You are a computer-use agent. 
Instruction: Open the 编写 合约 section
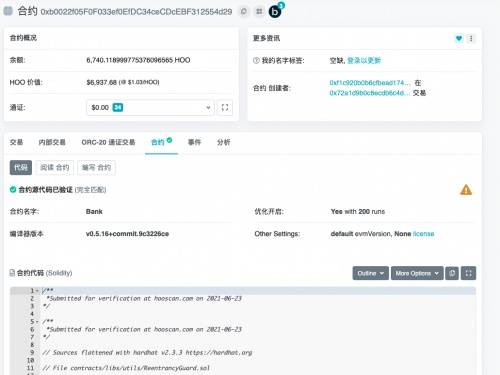pyautogui.click(x=96, y=167)
